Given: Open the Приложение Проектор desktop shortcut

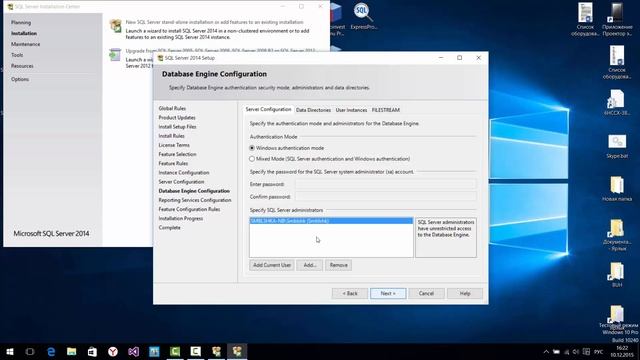Looking at the screenshot, I should pyautogui.click(x=617, y=19).
